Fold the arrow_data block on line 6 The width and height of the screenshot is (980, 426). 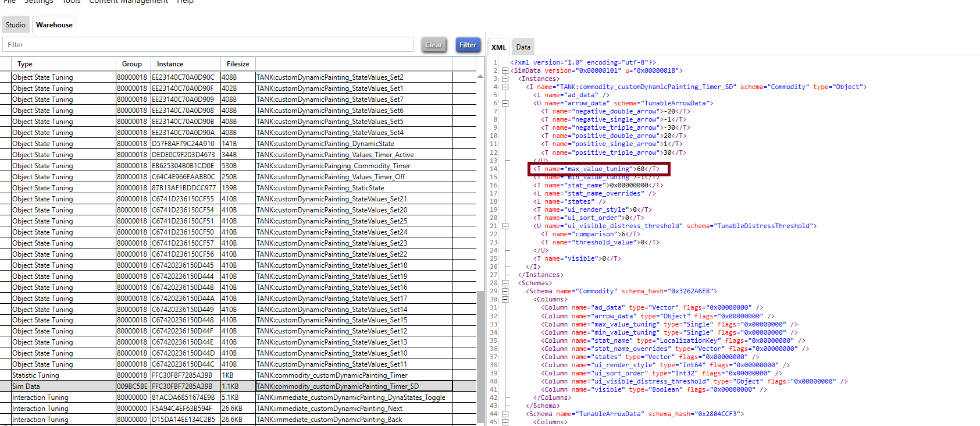pos(505,104)
